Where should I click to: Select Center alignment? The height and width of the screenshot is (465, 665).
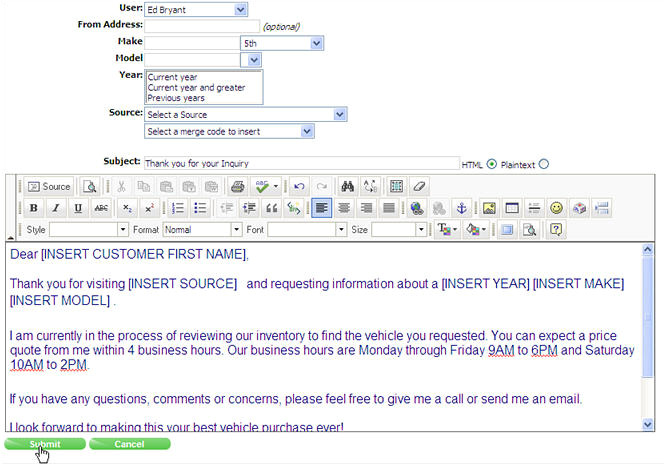click(344, 208)
